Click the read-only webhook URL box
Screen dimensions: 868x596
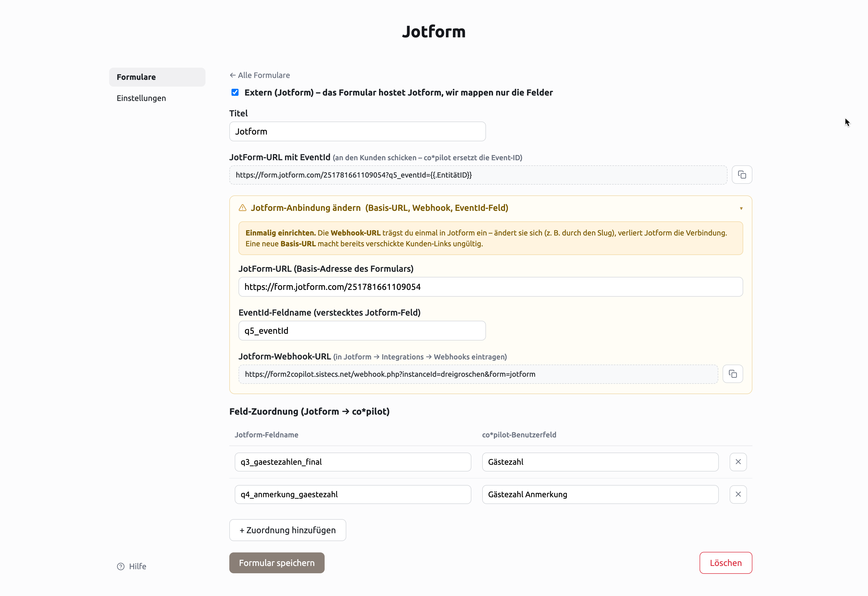click(x=478, y=374)
